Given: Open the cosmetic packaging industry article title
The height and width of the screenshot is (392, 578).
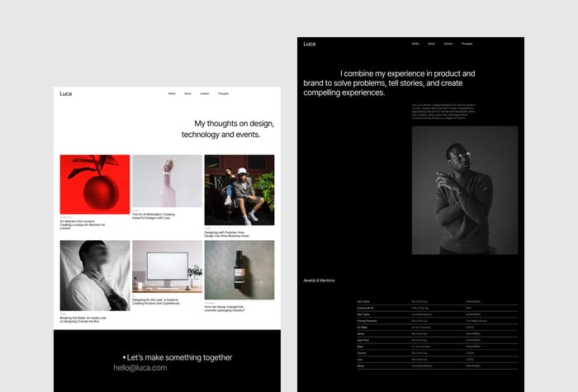Looking at the screenshot, I should 225,309.
